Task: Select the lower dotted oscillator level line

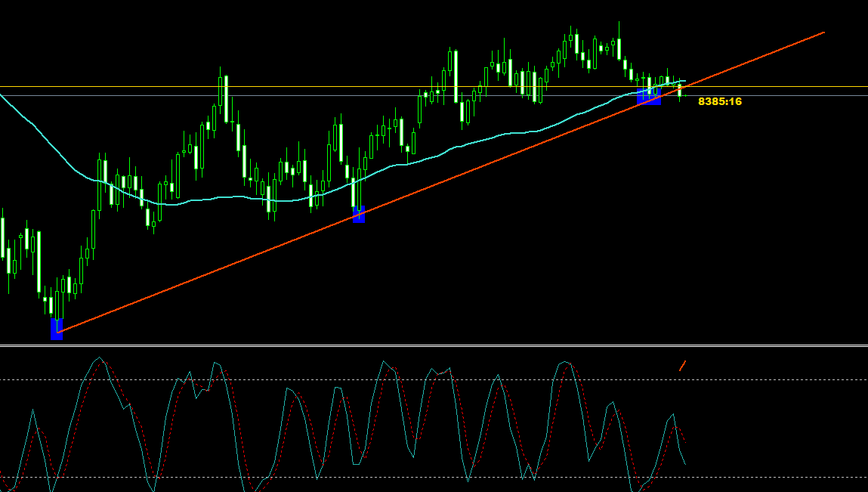Action: (x=378, y=477)
